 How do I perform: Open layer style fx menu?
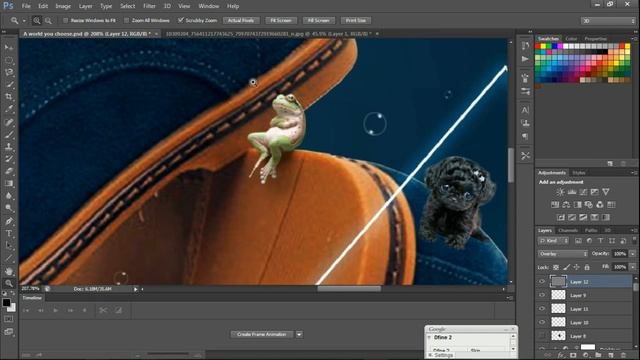click(x=561, y=355)
